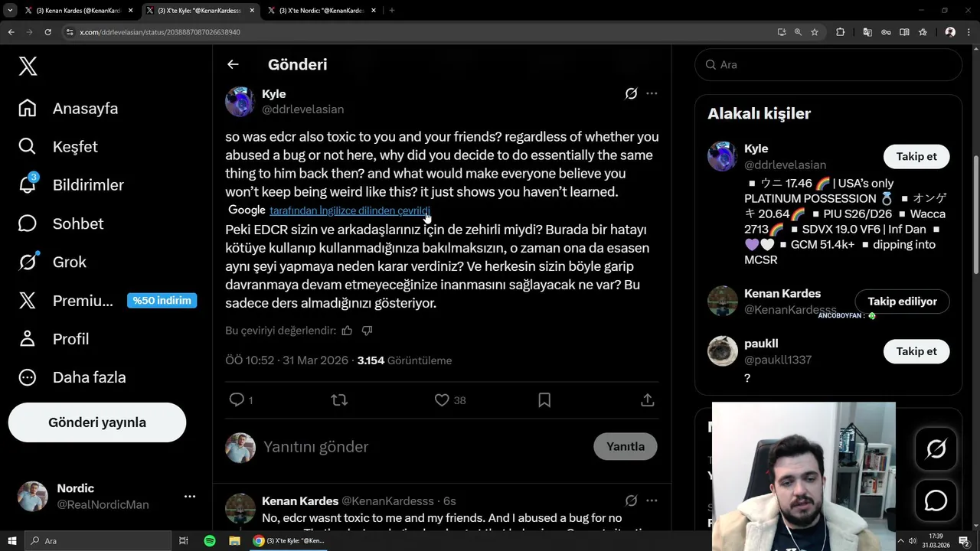Open the retweet icon under the post
This screenshot has width=980, height=551.
click(x=339, y=399)
